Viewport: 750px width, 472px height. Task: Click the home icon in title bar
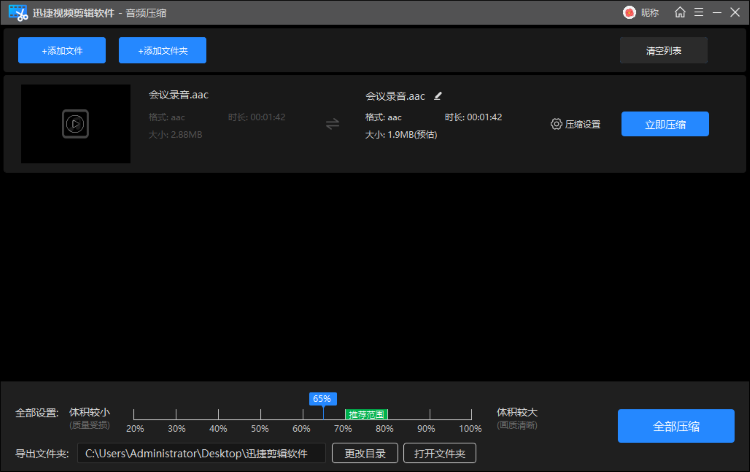[680, 12]
